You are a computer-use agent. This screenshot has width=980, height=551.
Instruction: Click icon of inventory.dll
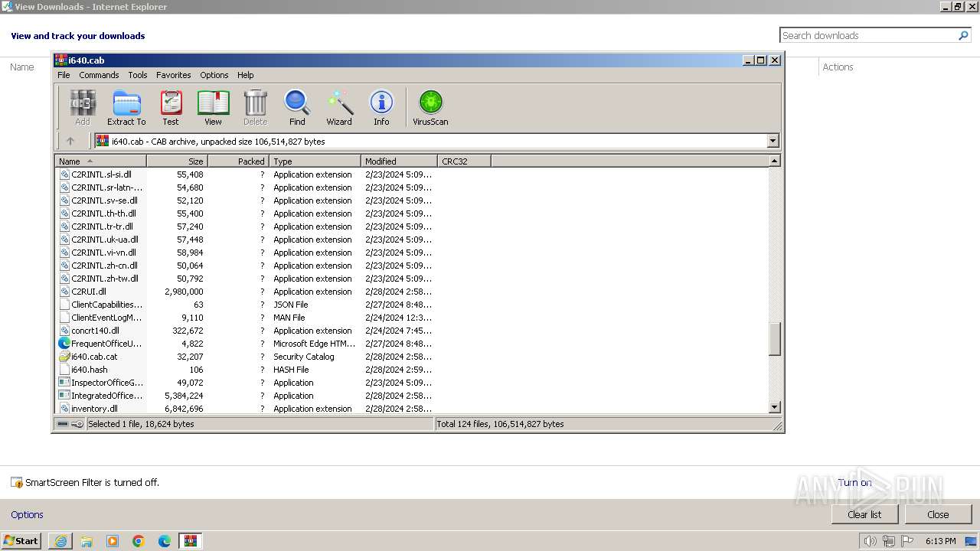click(64, 409)
